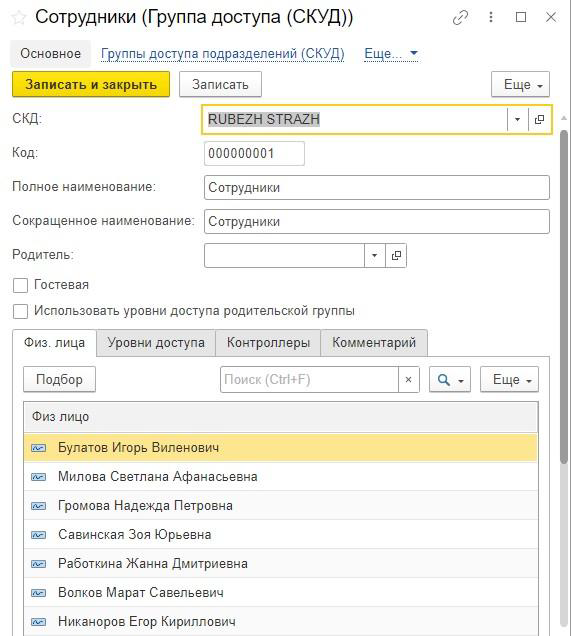Maximize the Сотрудники window
The width and height of the screenshot is (571, 636).
(521, 17)
